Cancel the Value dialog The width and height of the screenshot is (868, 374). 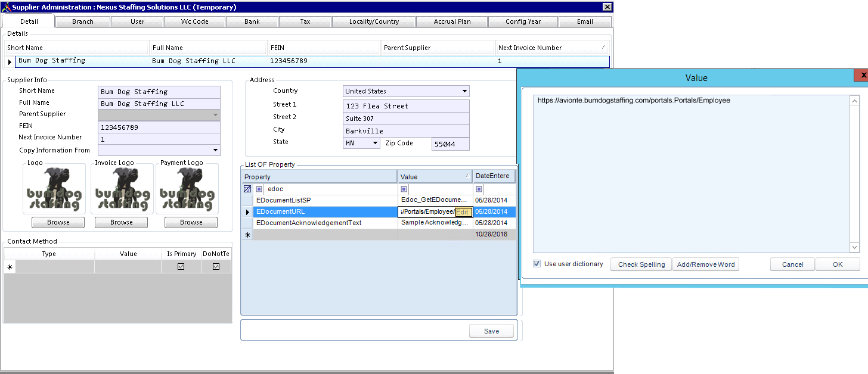coord(793,264)
